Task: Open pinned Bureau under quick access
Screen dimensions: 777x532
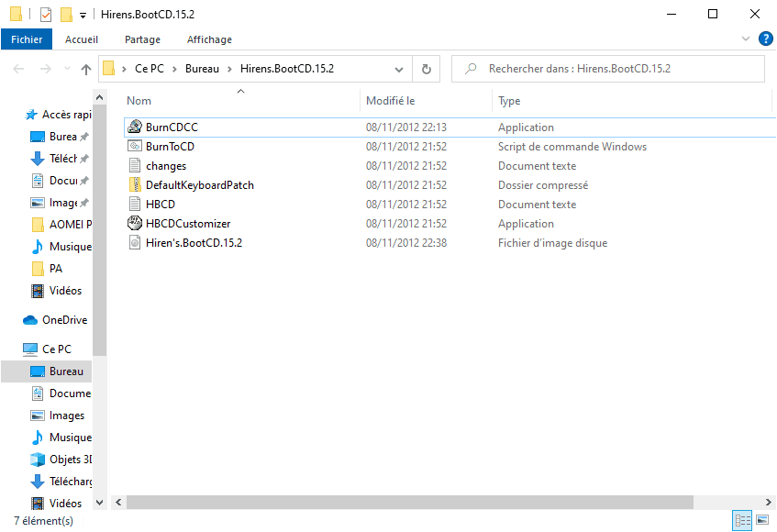Action: (60, 137)
